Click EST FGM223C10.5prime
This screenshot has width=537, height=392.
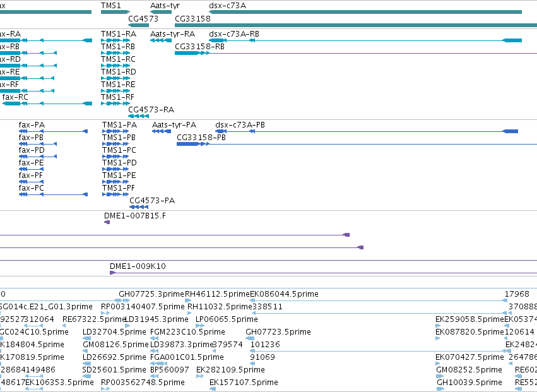187,332
